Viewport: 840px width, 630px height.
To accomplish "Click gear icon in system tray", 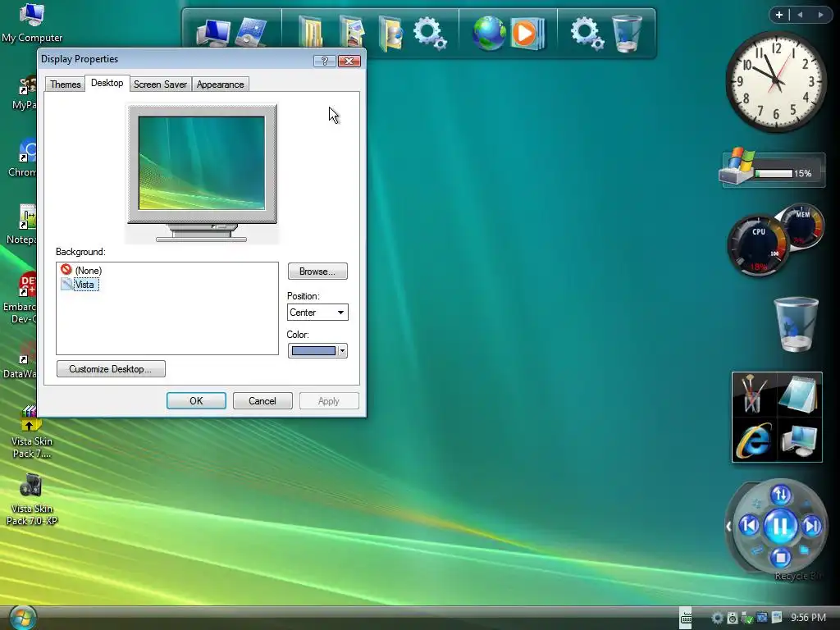I will tap(717, 618).
